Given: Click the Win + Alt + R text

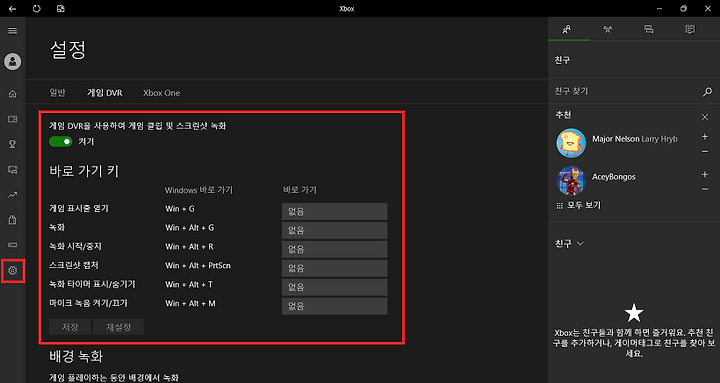Looking at the screenshot, I should pos(189,247).
